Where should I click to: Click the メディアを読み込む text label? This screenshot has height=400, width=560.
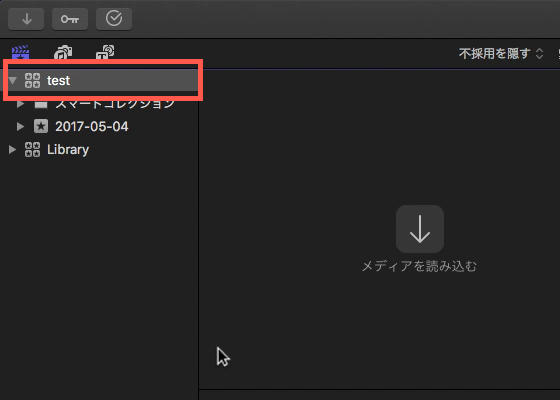pos(419,266)
